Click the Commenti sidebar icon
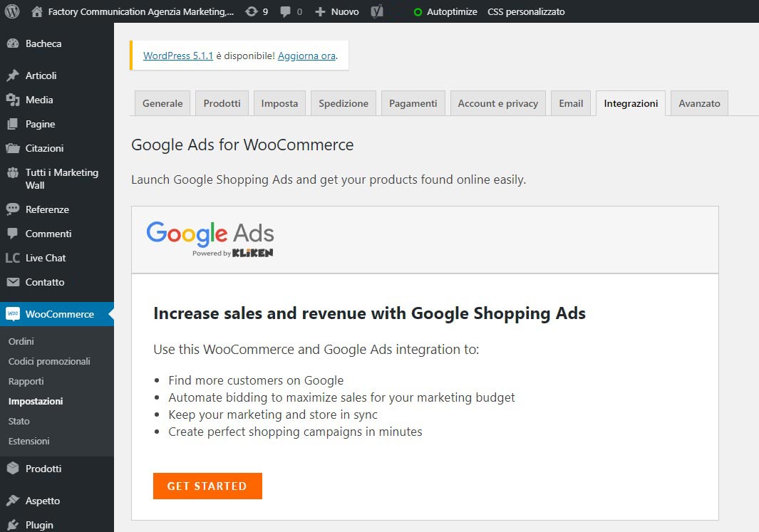Viewport: 759px width, 532px height. tap(13, 233)
